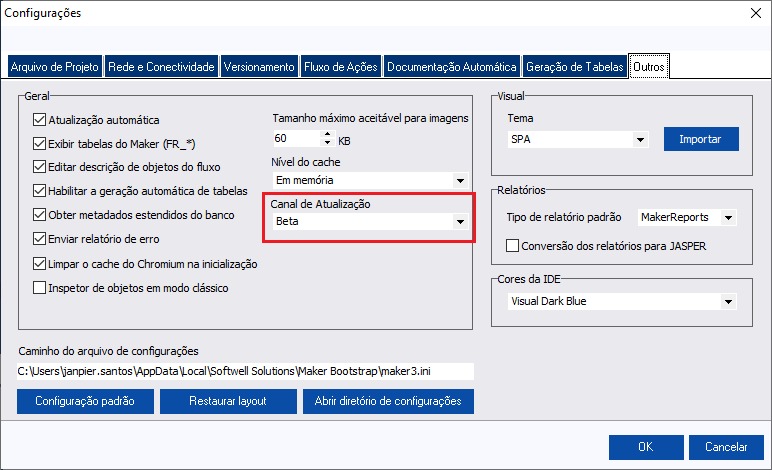Open the Canal de Atualização dropdown
772x470 pixels.
tap(460, 222)
